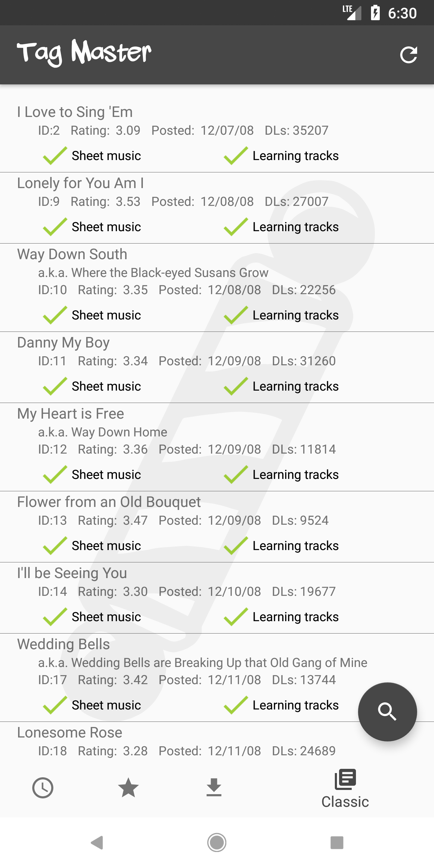This screenshot has width=434, height=868.
Task: Select I'll be Seeing You song
Action: click(72, 573)
